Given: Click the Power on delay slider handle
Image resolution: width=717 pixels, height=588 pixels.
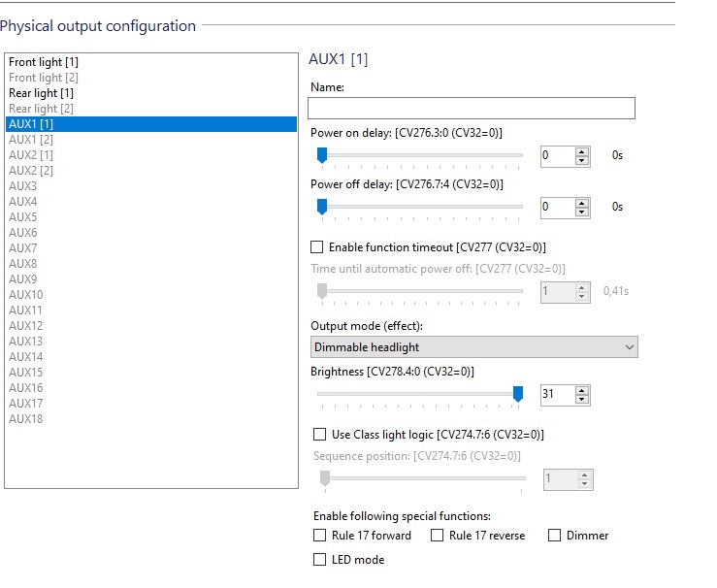Looking at the screenshot, I should (322, 155).
